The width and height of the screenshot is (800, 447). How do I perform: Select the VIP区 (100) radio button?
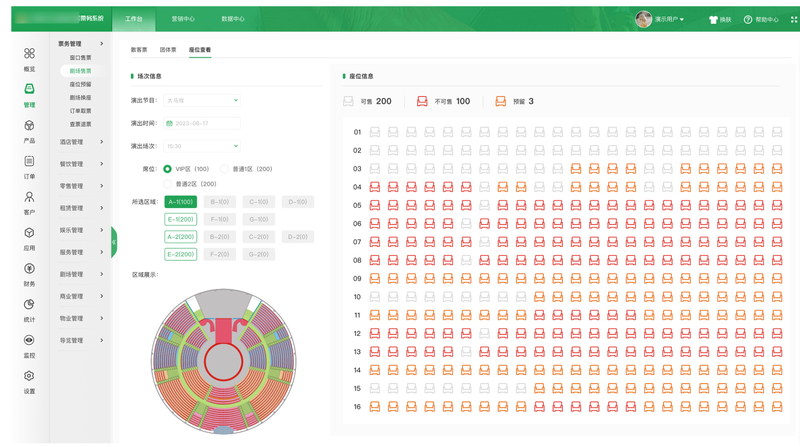168,169
